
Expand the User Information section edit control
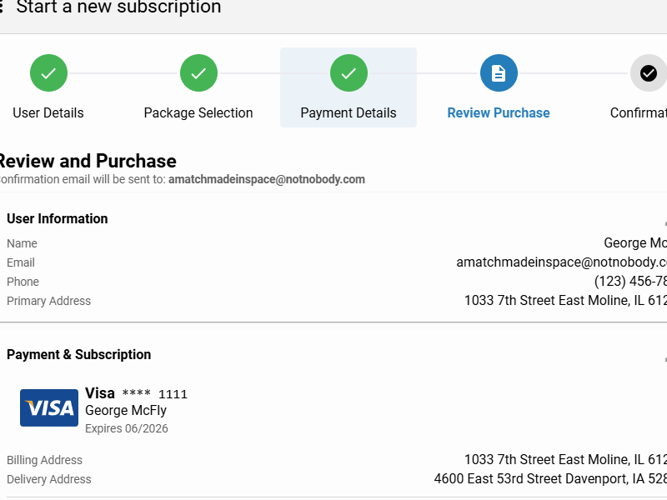664,222
